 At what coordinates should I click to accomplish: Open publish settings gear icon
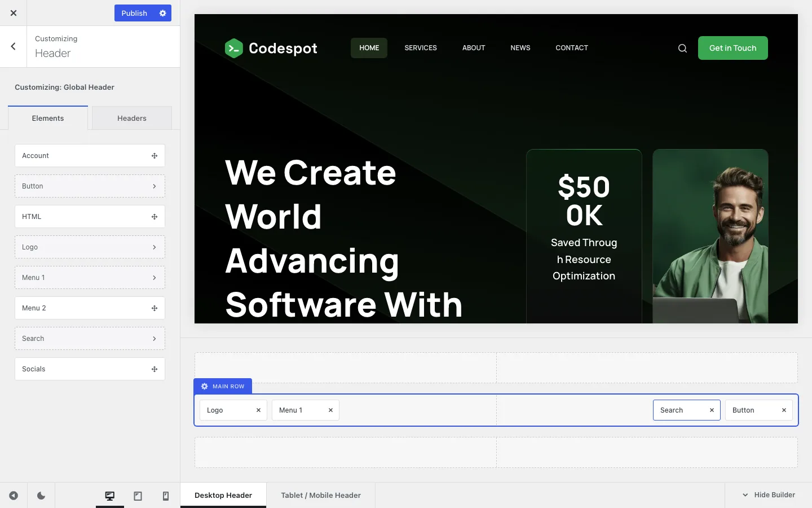pyautogui.click(x=163, y=13)
